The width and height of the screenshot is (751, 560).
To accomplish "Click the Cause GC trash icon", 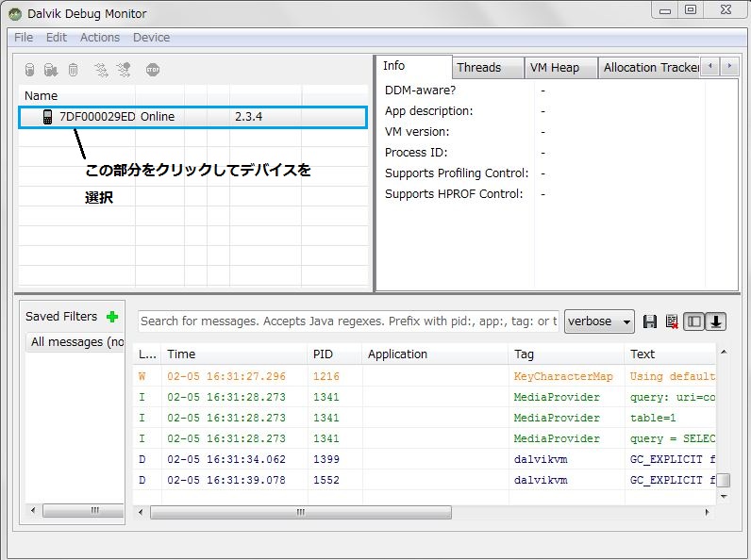I will tap(73, 70).
